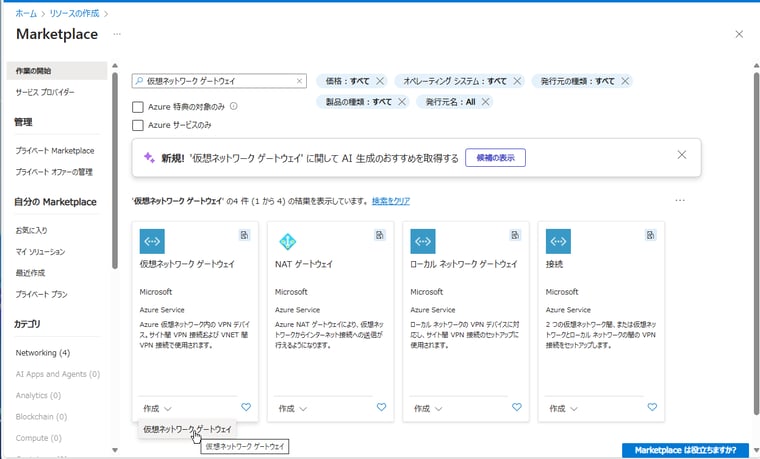Expand 作成 dropdown on NAT ゲートウェイ card

click(x=293, y=409)
